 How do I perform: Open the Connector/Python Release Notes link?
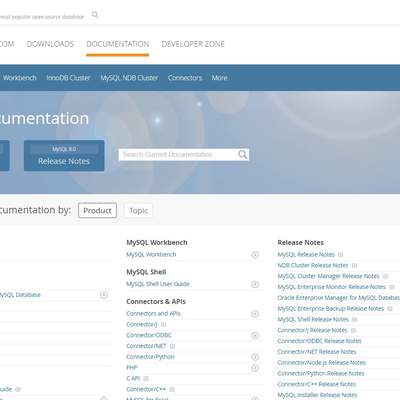[321, 373]
